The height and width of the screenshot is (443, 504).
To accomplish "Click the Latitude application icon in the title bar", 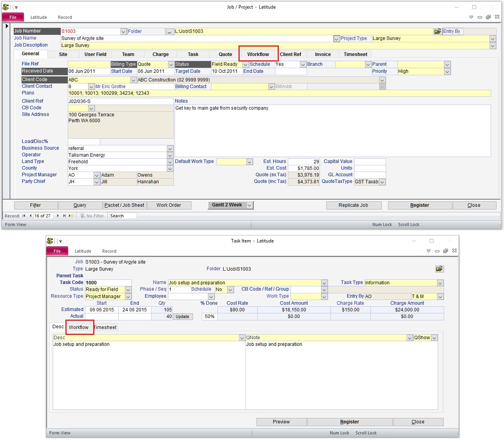I will point(5,7).
